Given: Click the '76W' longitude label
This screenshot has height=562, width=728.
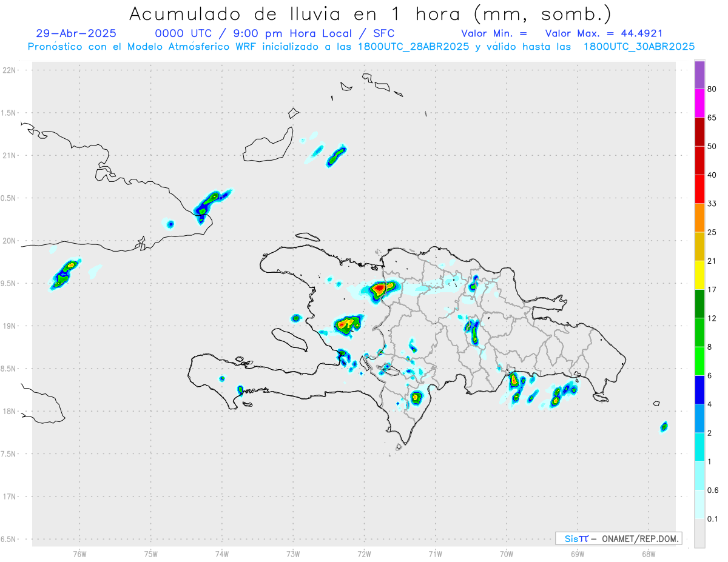Looking at the screenshot, I should (x=79, y=554).
